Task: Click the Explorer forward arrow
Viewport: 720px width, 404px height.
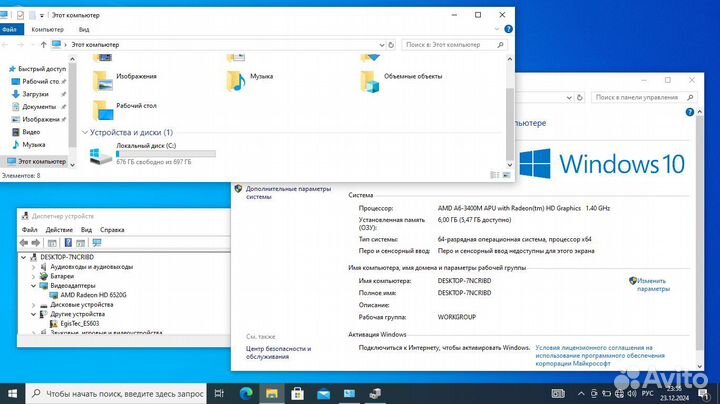Action: tap(20, 45)
